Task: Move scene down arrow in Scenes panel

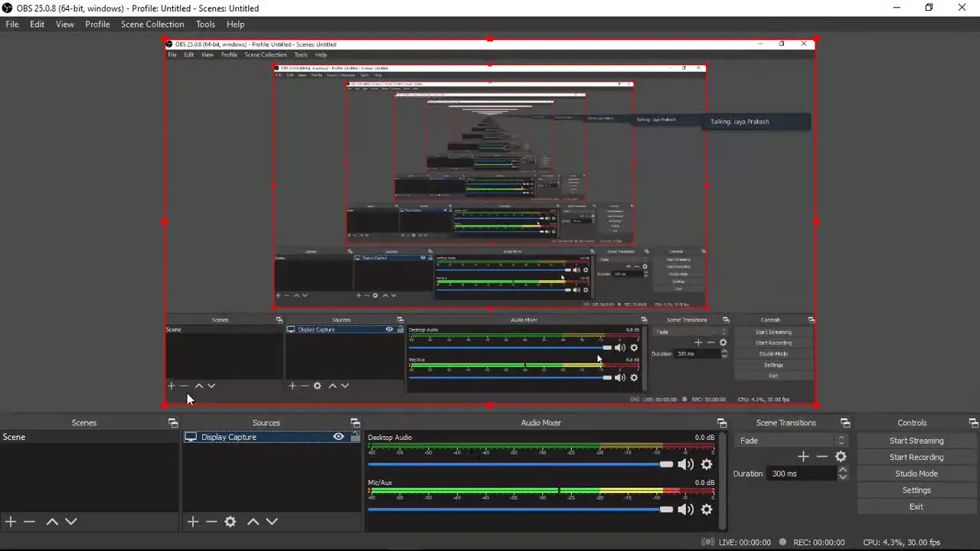Action: 71,521
